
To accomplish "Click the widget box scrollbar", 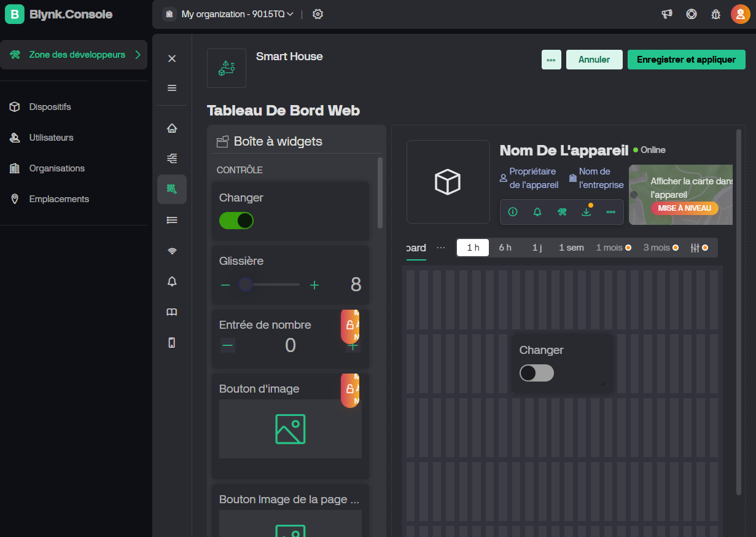I will (380, 193).
